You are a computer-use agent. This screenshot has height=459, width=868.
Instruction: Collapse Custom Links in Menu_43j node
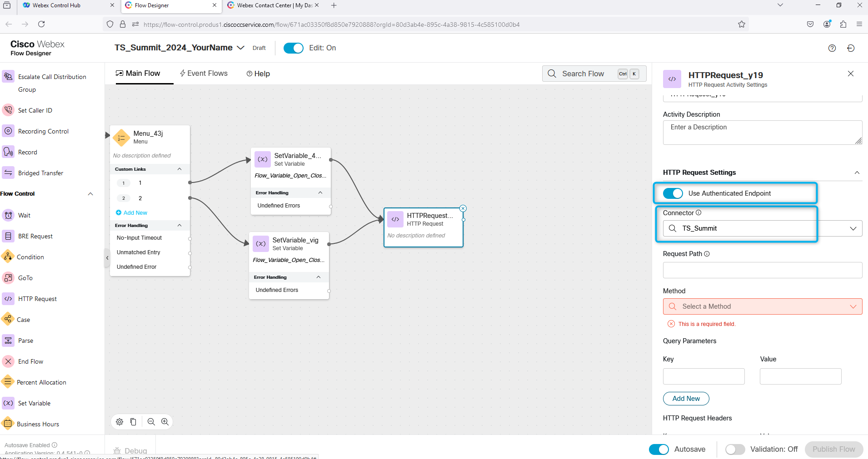click(180, 169)
